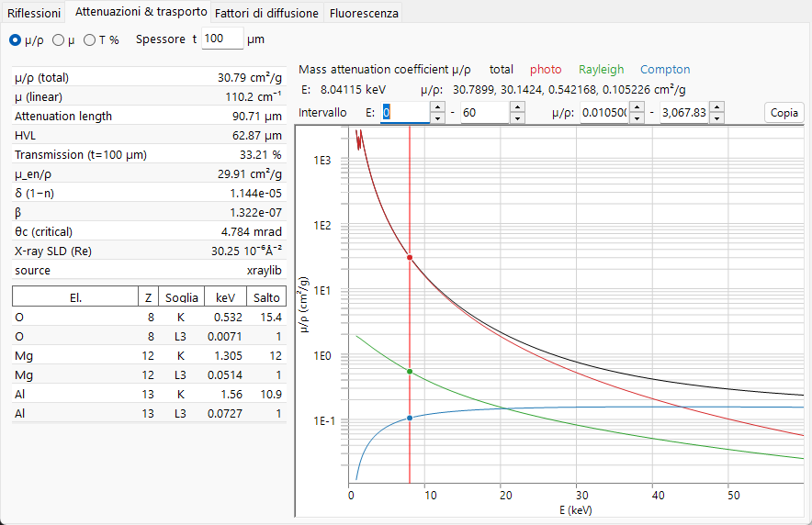Click the μ_en/ρ row 29.91 cm²/g
This screenshot has width=812, height=525.
[149, 173]
